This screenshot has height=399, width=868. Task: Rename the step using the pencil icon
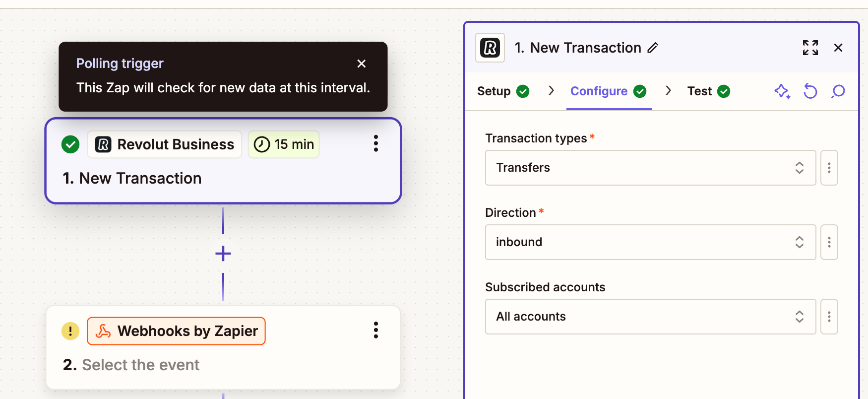point(653,48)
